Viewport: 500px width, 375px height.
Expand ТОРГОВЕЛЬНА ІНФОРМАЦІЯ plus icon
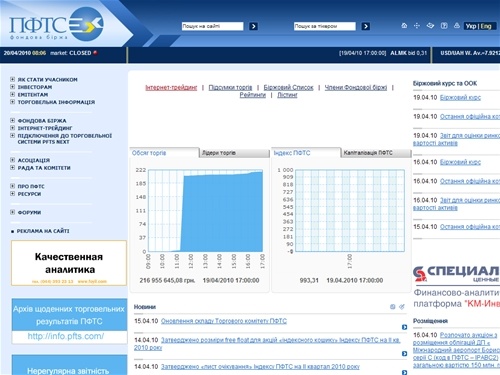[12, 102]
